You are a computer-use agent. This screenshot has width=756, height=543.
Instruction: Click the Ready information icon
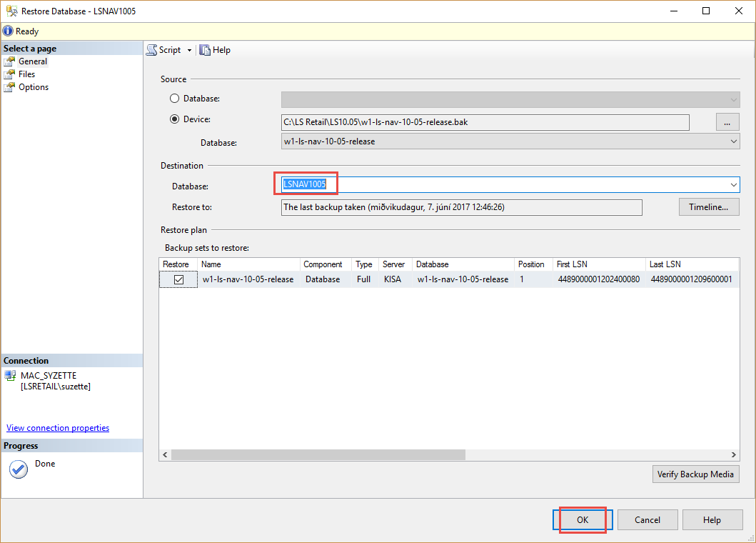(8, 31)
